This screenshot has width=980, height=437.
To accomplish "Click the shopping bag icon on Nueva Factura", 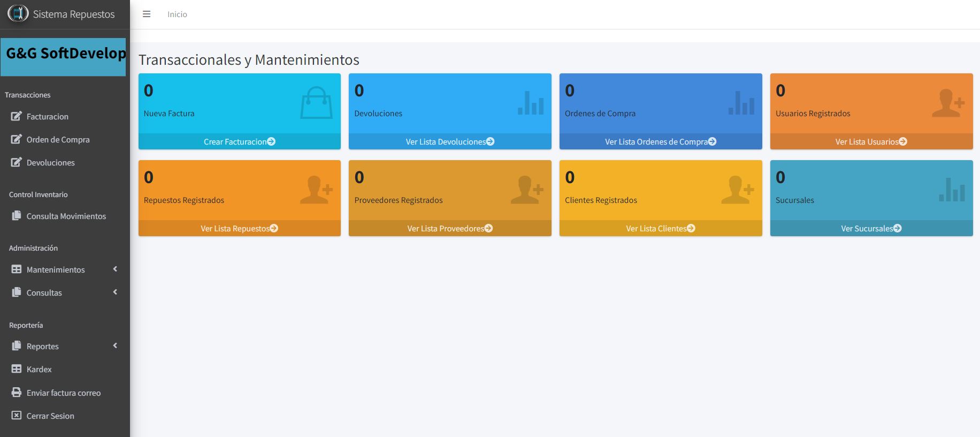I will click(316, 103).
